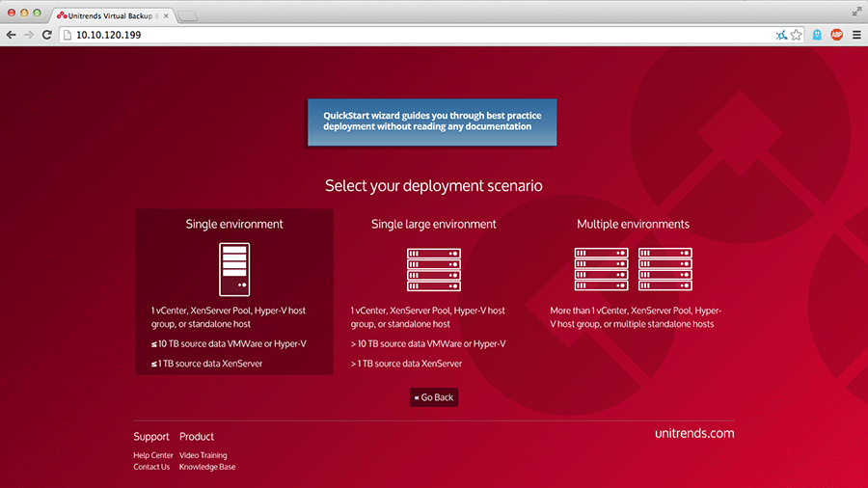Click the blue icon left of the bookmark star
Screen dimensions: 868x488
click(x=781, y=36)
